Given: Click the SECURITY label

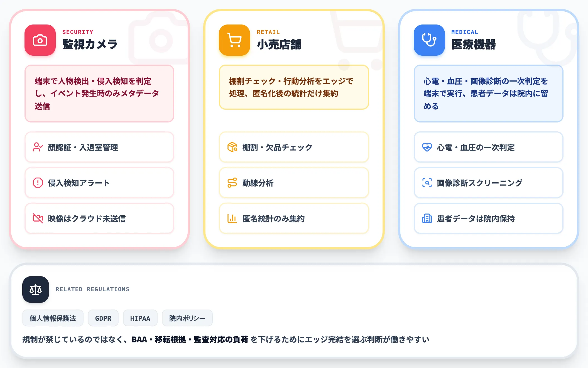Looking at the screenshot, I should [78, 32].
